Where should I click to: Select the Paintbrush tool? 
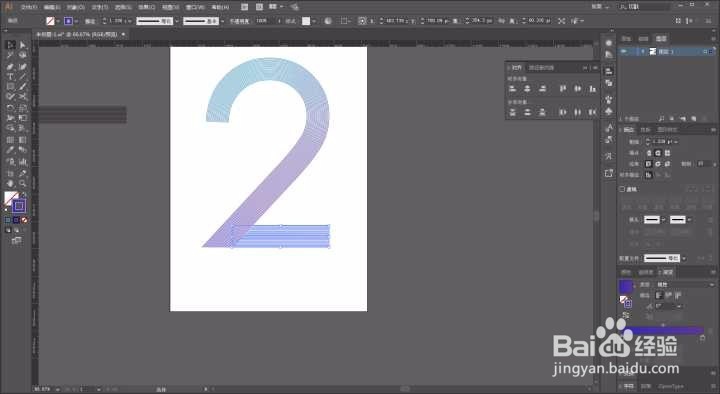[22, 87]
